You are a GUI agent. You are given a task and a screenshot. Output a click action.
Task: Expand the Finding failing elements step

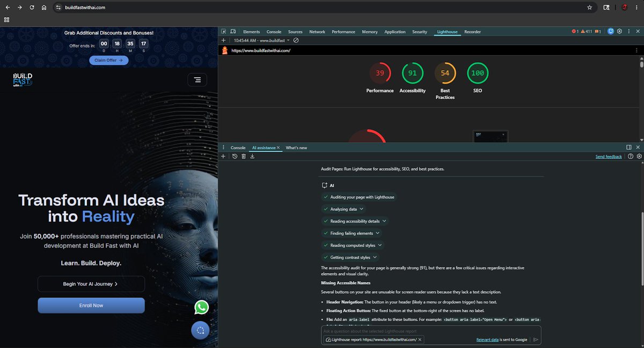[352, 233]
